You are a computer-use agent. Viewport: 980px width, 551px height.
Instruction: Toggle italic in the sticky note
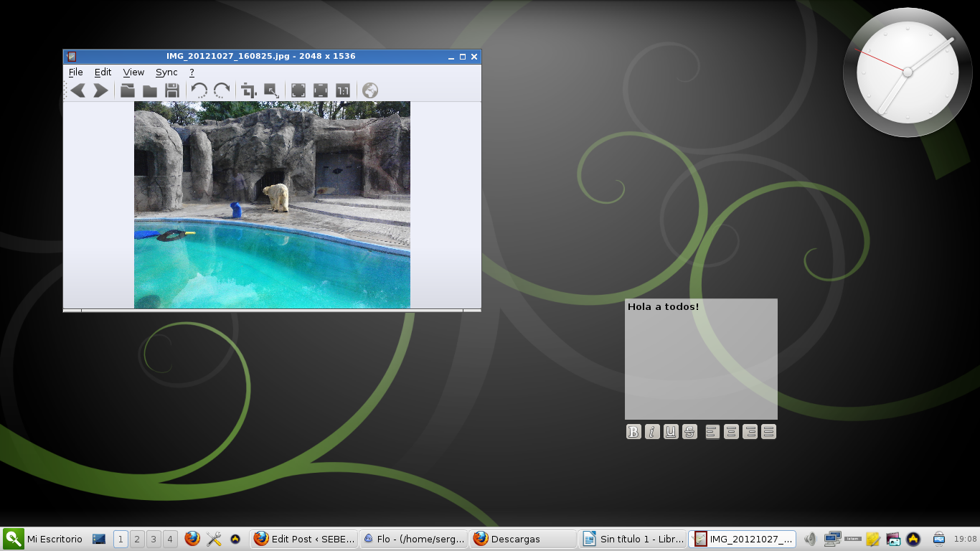(652, 431)
